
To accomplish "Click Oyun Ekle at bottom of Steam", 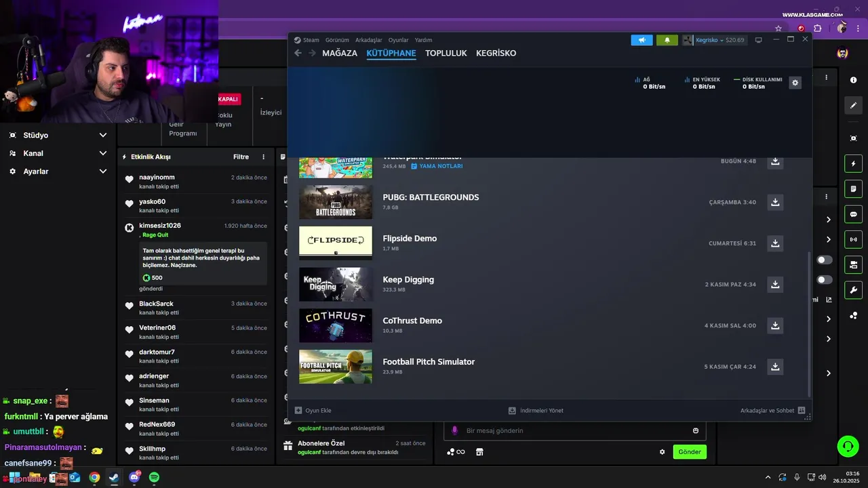I will 313,410.
